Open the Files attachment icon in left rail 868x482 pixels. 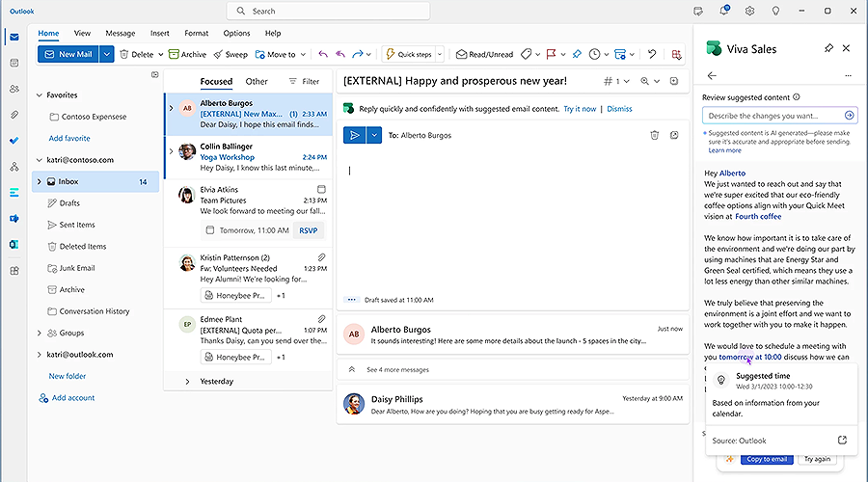coord(14,115)
